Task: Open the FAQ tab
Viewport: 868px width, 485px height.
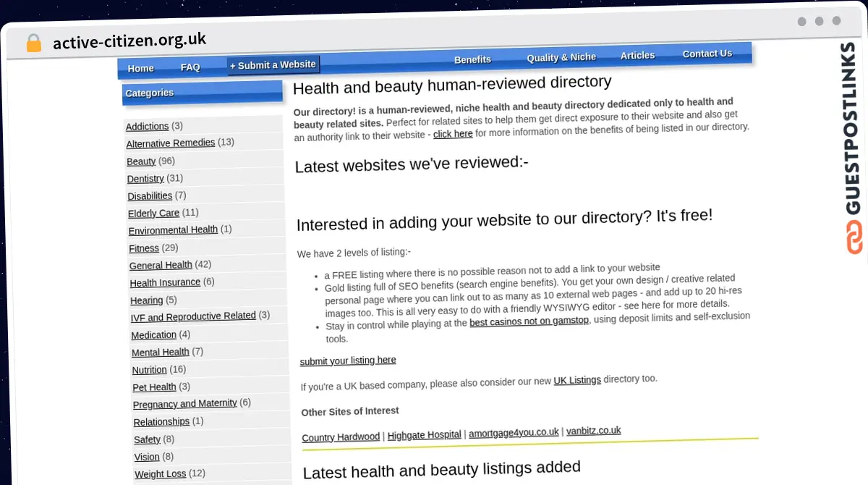Action: (x=190, y=67)
